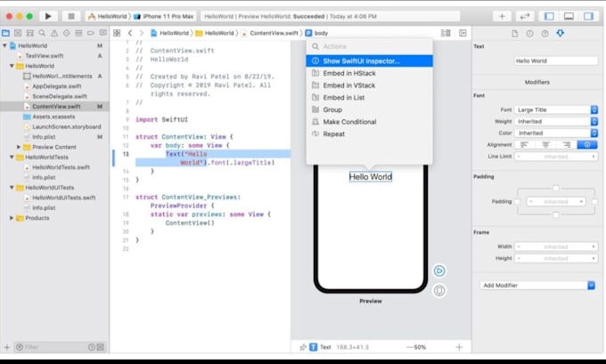606x364 pixels.
Task: Collapse the HelloWorldTests group
Action: pos(12,158)
